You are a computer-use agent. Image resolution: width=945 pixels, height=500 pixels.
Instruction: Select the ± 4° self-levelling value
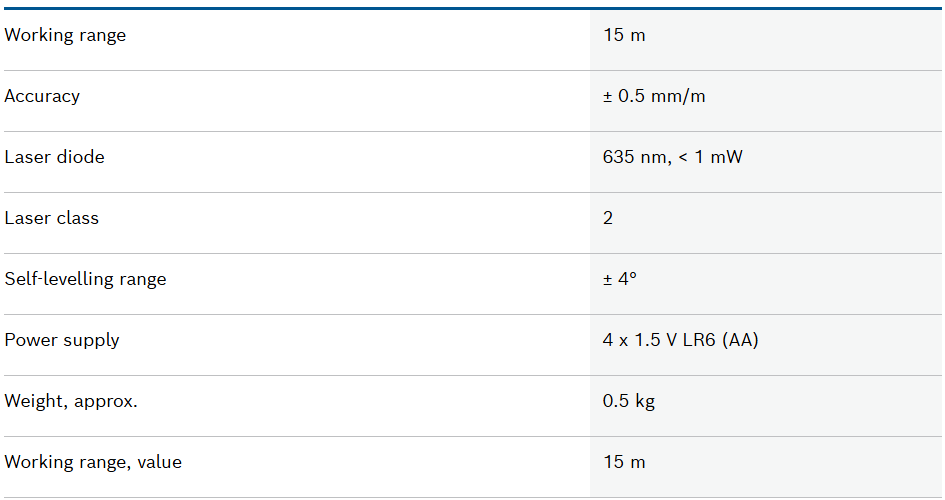pyautogui.click(x=619, y=279)
